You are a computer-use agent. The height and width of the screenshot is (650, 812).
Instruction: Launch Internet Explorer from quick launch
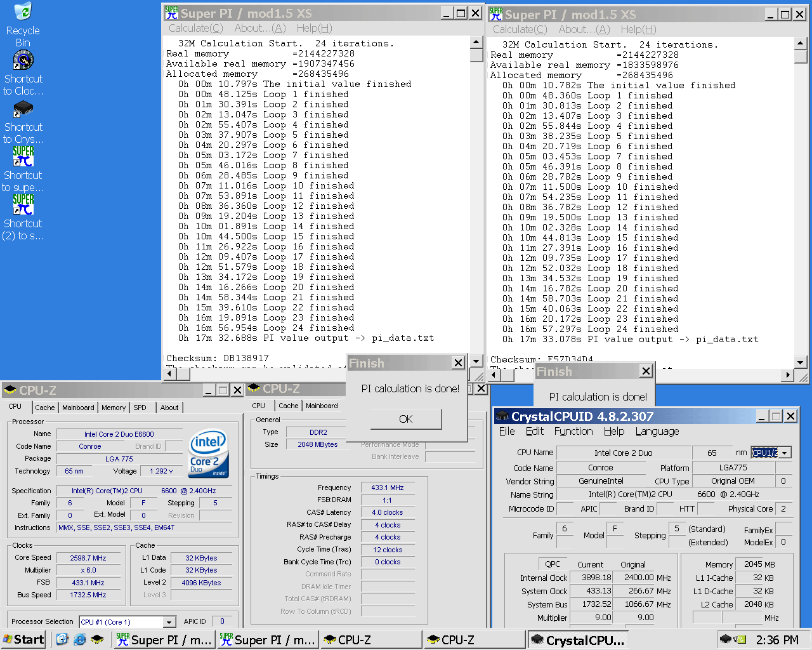(x=79, y=639)
